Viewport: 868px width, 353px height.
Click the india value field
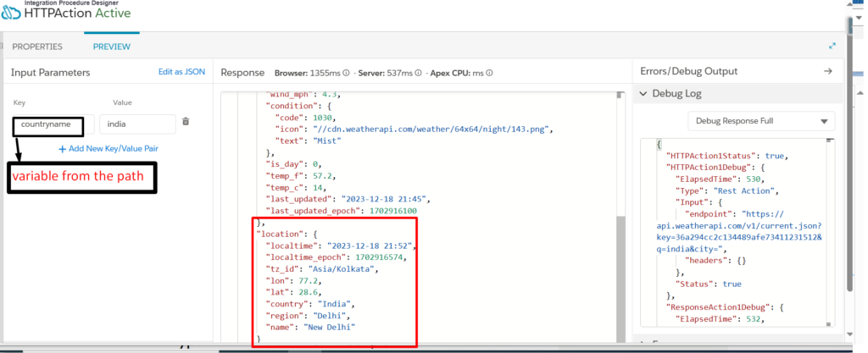138,124
